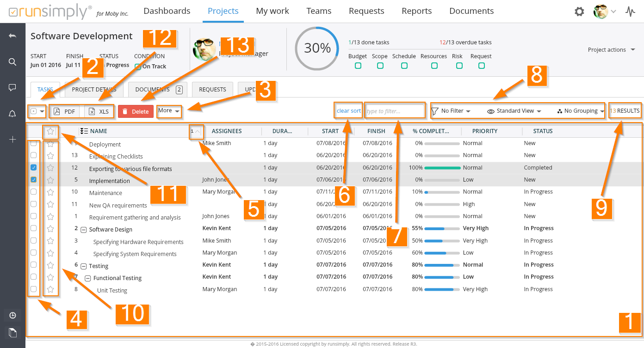Open the Project Details tab

[94, 90]
